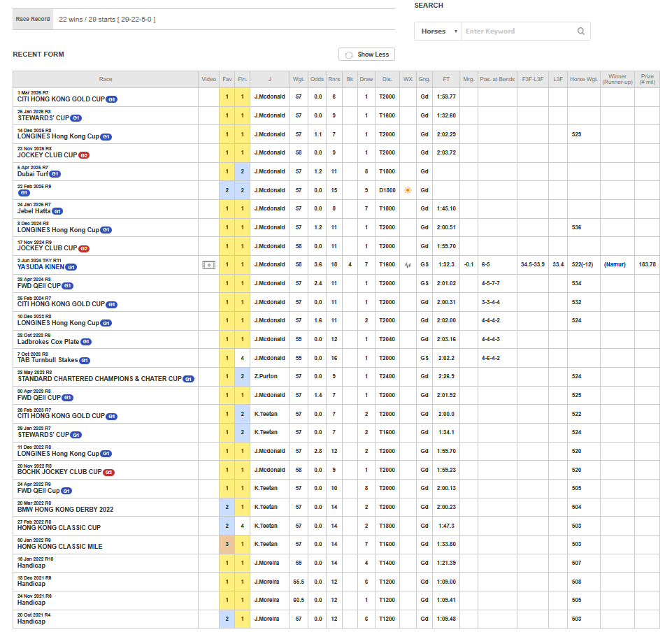
Task: Click the refresh icon in the Show Less button
Action: click(x=349, y=55)
